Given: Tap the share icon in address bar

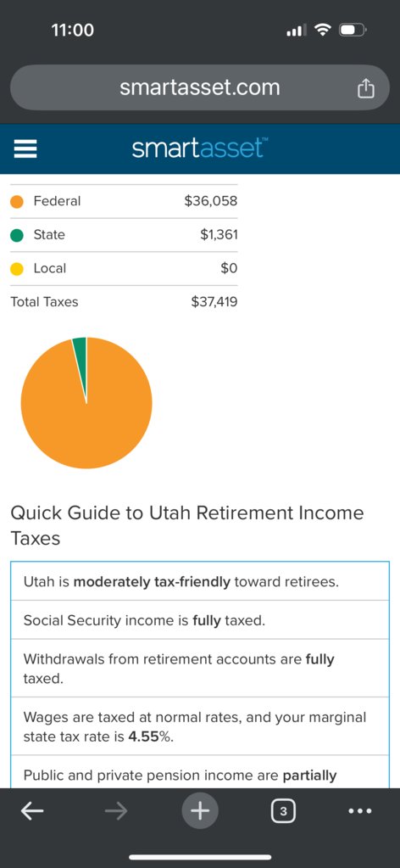Looking at the screenshot, I should tap(366, 88).
